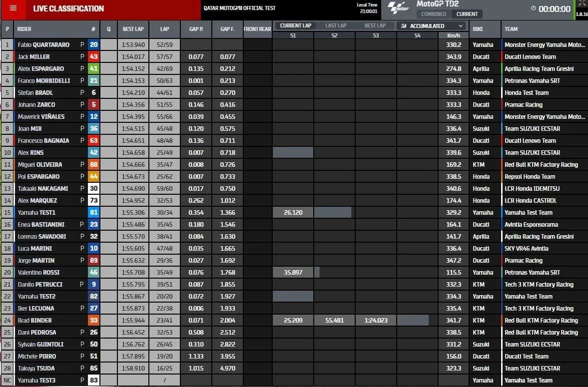The width and height of the screenshot is (588, 387).
Task: Click the LCR Honda IDEMITSU team
Action: pos(532,189)
